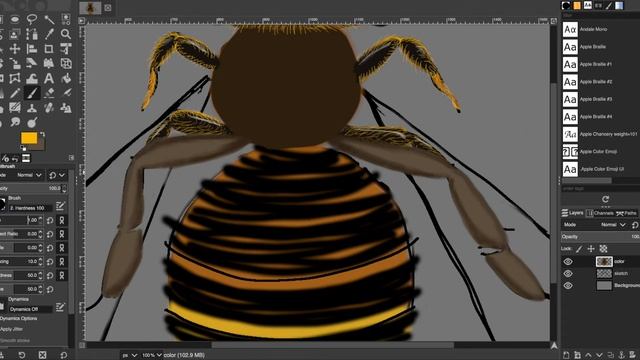640x360 pixels.
Task: Toggle Hardness link to brush default
Action: (62, 276)
